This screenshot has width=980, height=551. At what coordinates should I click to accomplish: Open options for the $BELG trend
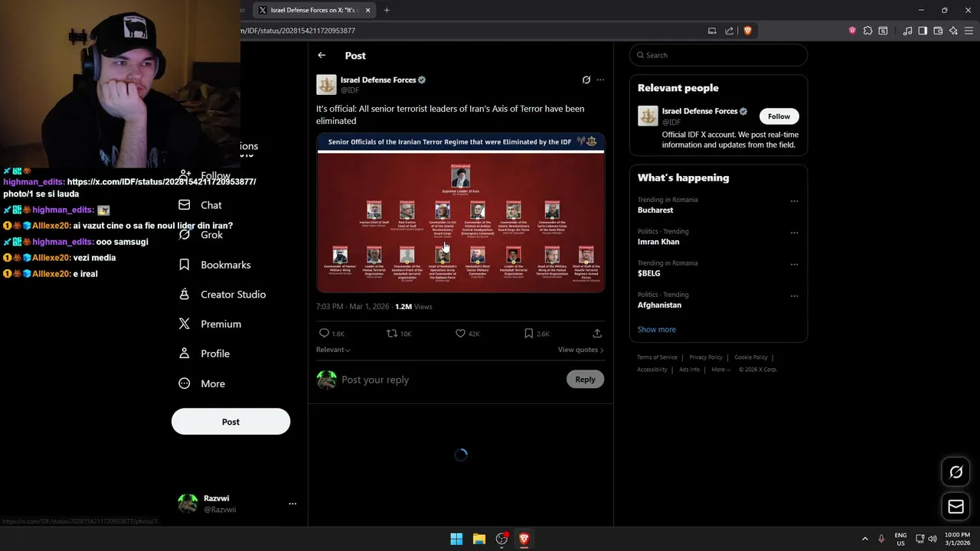794,264
